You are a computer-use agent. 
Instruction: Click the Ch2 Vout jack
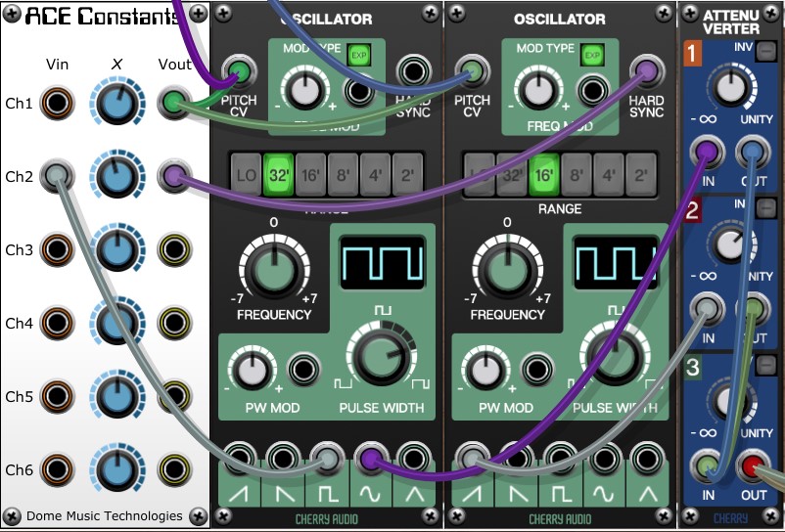[x=173, y=176]
